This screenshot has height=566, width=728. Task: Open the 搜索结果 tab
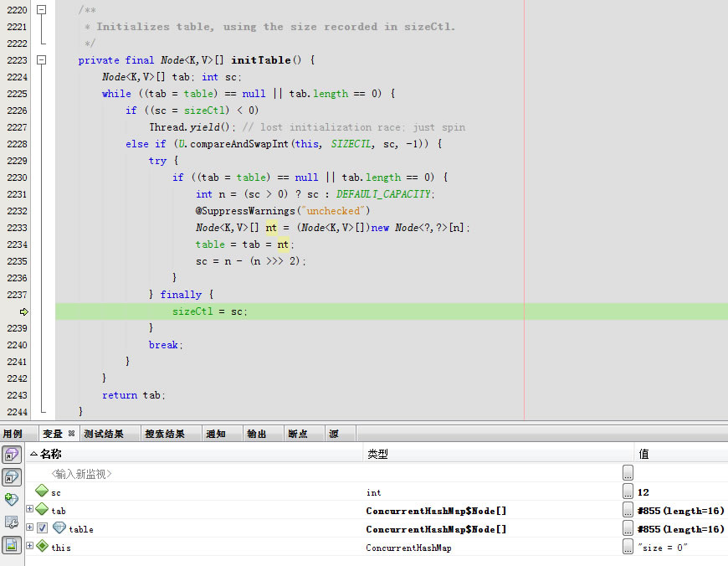pos(165,434)
